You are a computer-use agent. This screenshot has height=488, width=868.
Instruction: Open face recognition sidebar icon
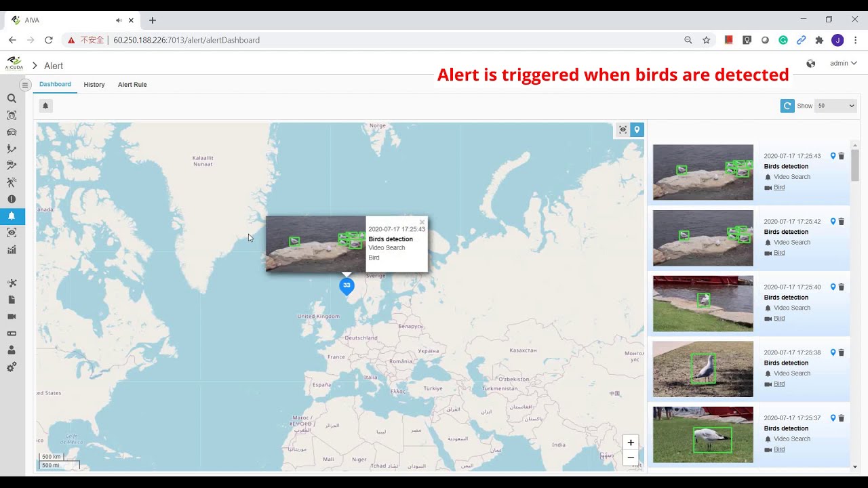click(12, 115)
